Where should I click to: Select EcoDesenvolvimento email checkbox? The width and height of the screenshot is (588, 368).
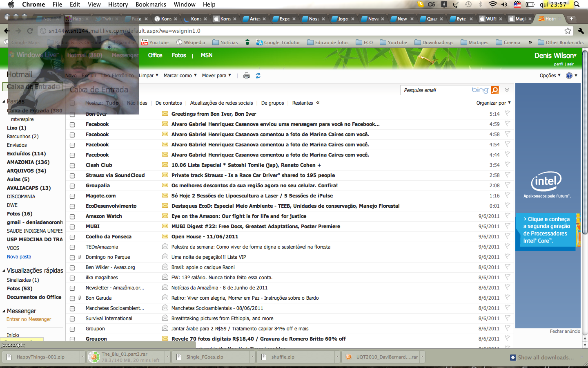pyautogui.click(x=72, y=206)
